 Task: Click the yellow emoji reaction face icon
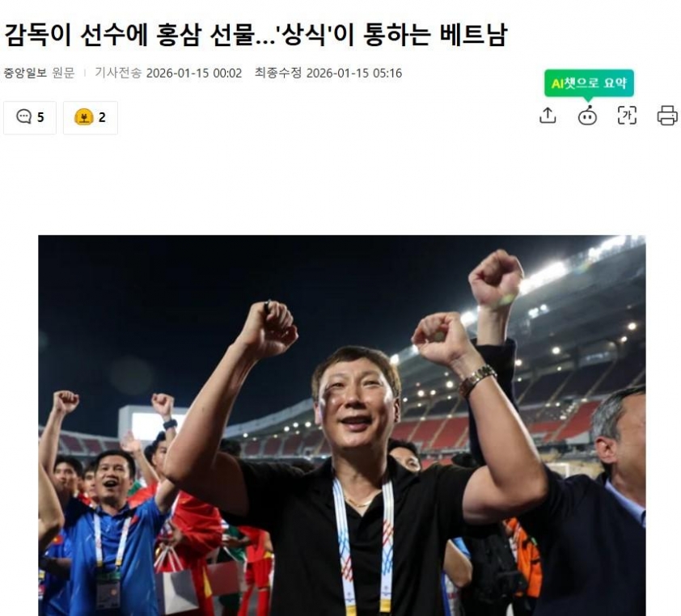(84, 117)
